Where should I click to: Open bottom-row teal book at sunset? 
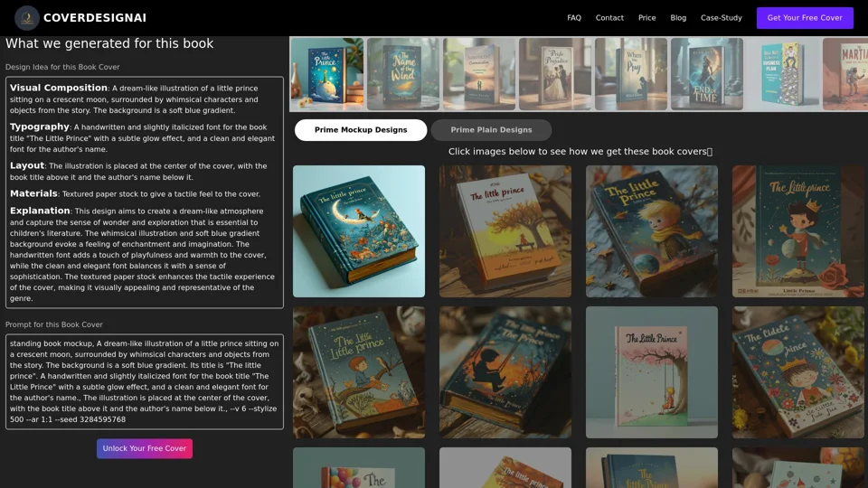coord(652,467)
